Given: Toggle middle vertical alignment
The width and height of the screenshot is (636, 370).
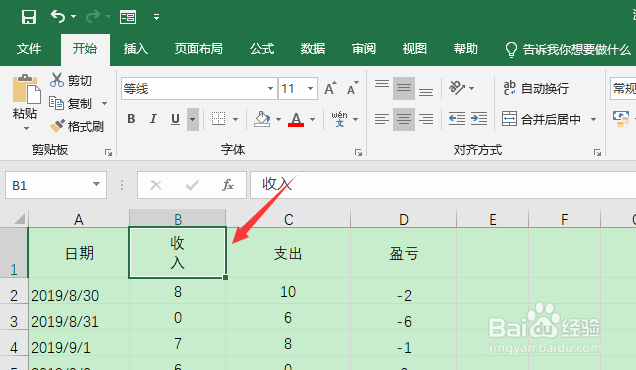Looking at the screenshot, I should coord(404,88).
